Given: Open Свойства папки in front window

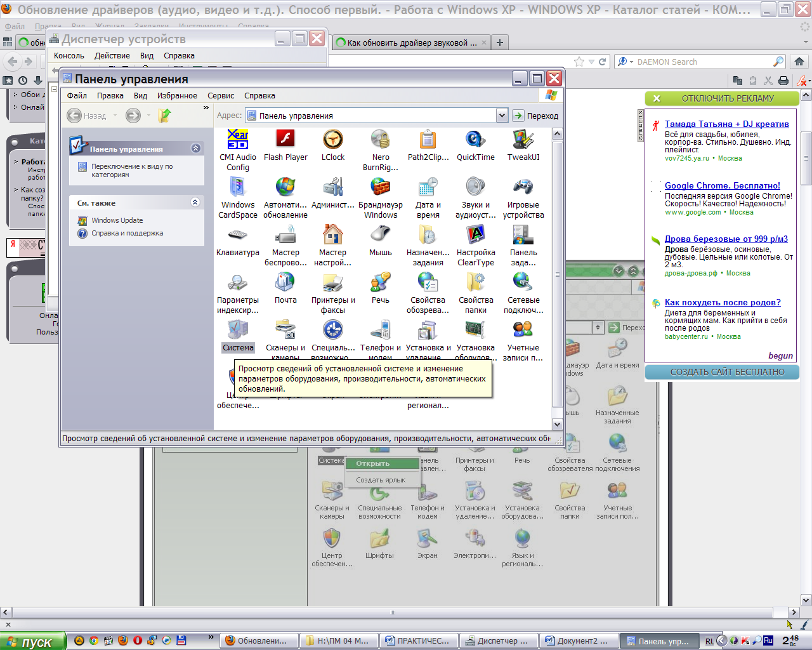Looking at the screenshot, I should (476, 293).
